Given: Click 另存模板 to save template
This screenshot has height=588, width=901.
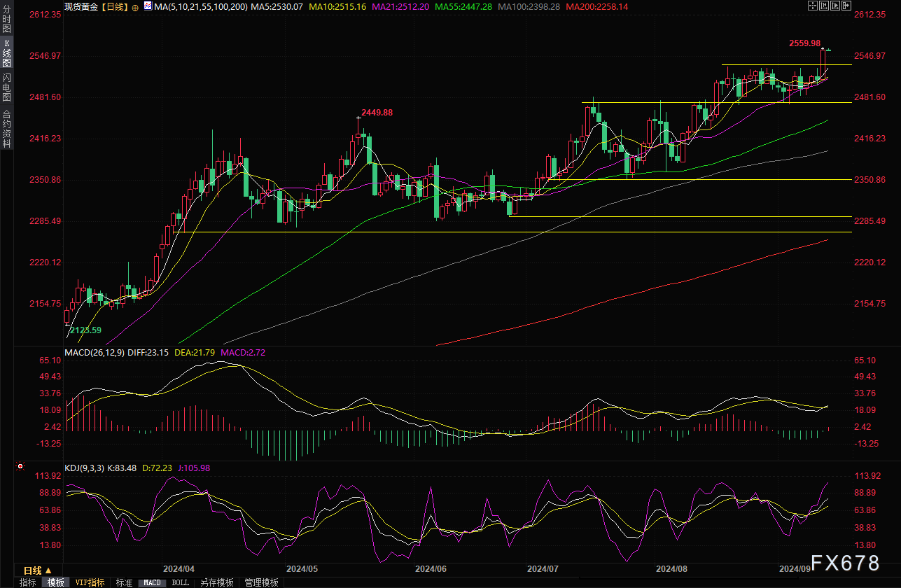Looking at the screenshot, I should coord(216,582).
